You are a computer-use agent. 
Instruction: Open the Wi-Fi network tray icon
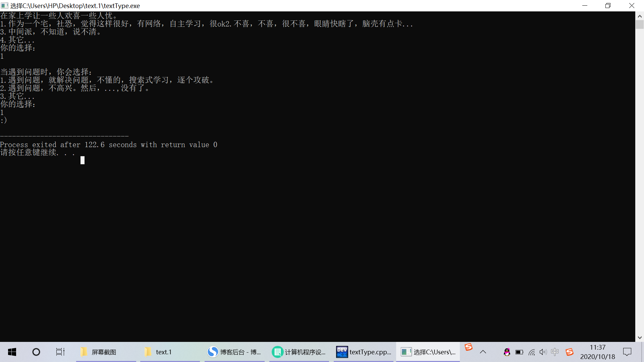pos(532,352)
